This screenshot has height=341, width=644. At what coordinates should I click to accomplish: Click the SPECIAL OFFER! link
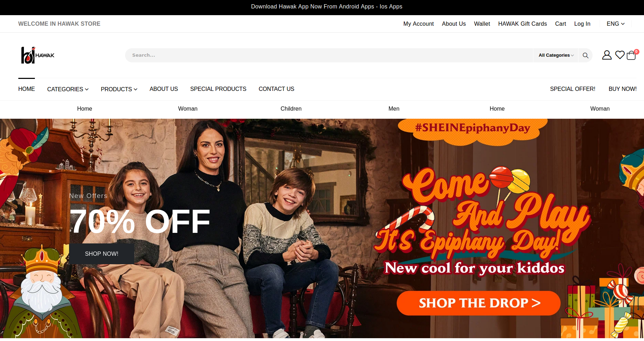(572, 89)
